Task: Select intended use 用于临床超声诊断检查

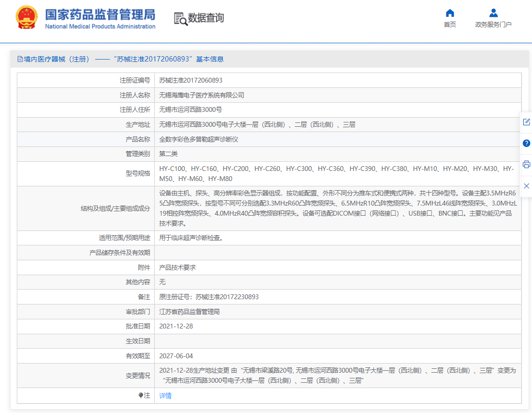Action: click(191, 238)
